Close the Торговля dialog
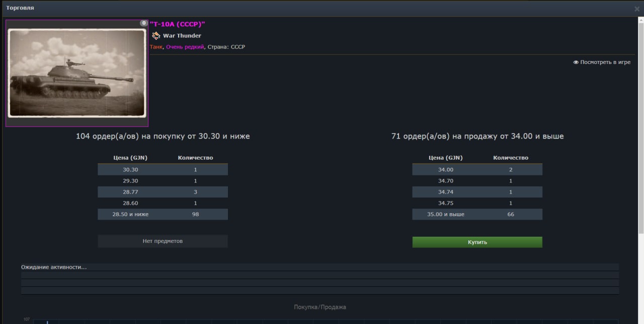The width and height of the screenshot is (644, 324). click(x=637, y=9)
